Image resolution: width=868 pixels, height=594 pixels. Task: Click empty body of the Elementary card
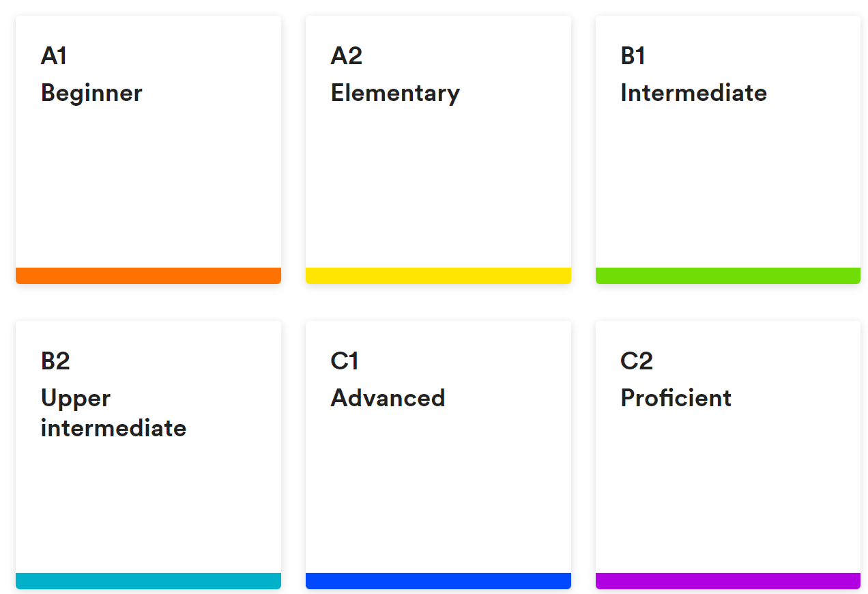coord(438,191)
